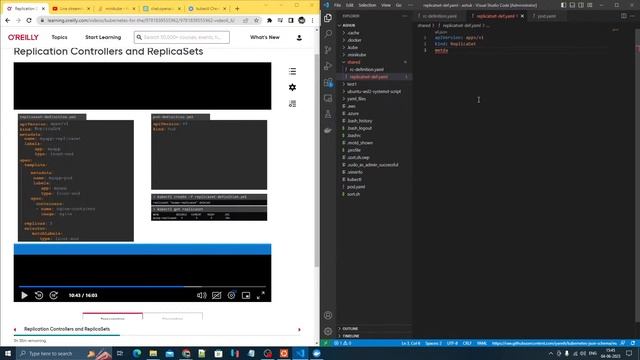This screenshot has width=640, height=360.
Task: Seek using the video progress bar
Action: [142, 287]
